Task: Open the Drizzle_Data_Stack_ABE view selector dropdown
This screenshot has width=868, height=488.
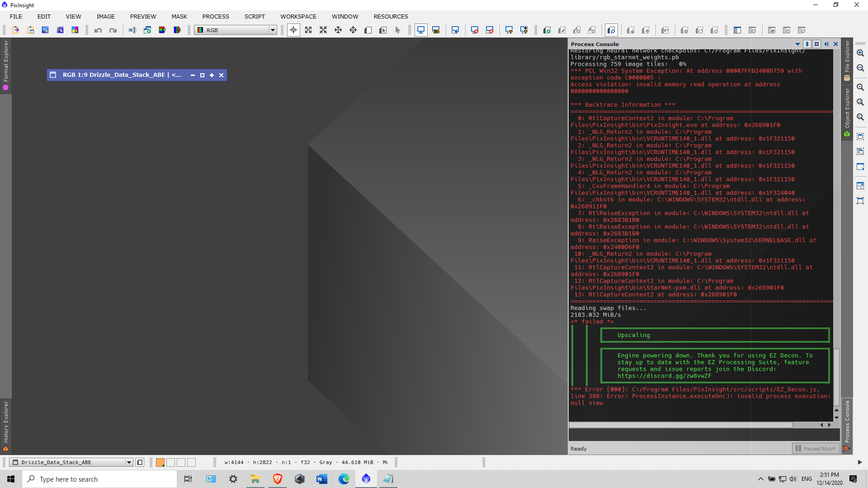Action: tap(71, 462)
